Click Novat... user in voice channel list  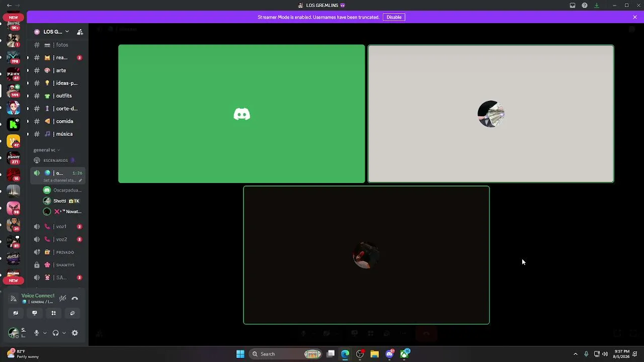pyautogui.click(x=62, y=211)
